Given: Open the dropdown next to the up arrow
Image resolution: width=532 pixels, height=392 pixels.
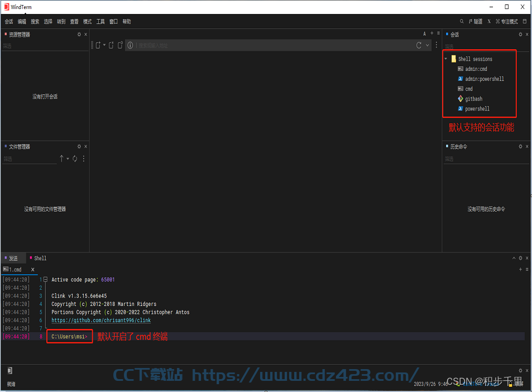Looking at the screenshot, I should tap(68, 159).
